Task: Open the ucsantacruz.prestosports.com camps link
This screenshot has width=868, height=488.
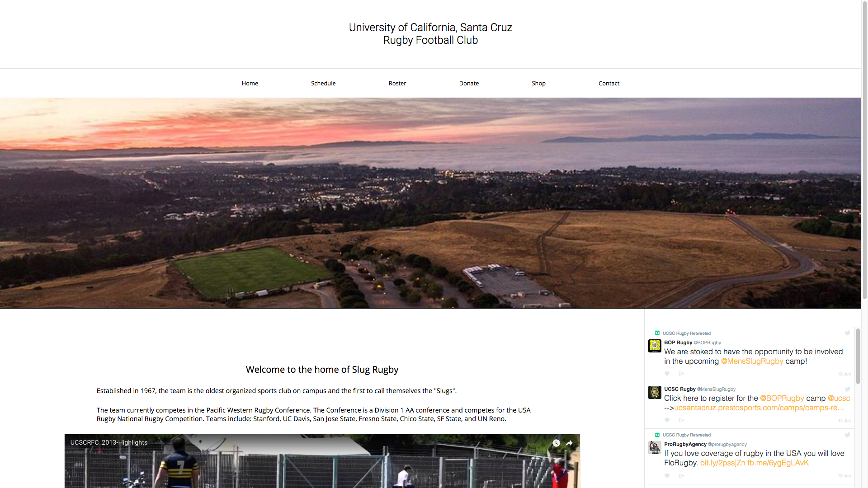Action: (x=759, y=408)
